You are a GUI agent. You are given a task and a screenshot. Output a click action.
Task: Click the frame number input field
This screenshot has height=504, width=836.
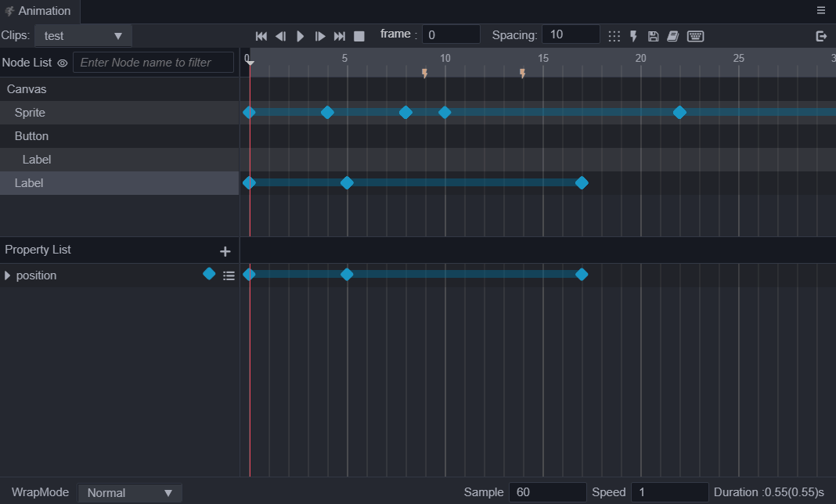(x=451, y=34)
